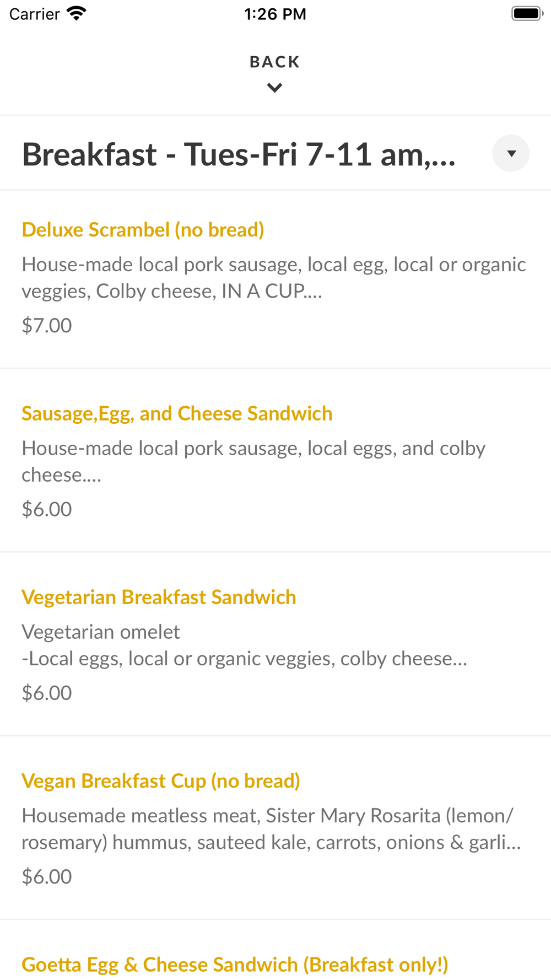Tap $6.00 price under Vegan Breakfast Cup

click(47, 876)
